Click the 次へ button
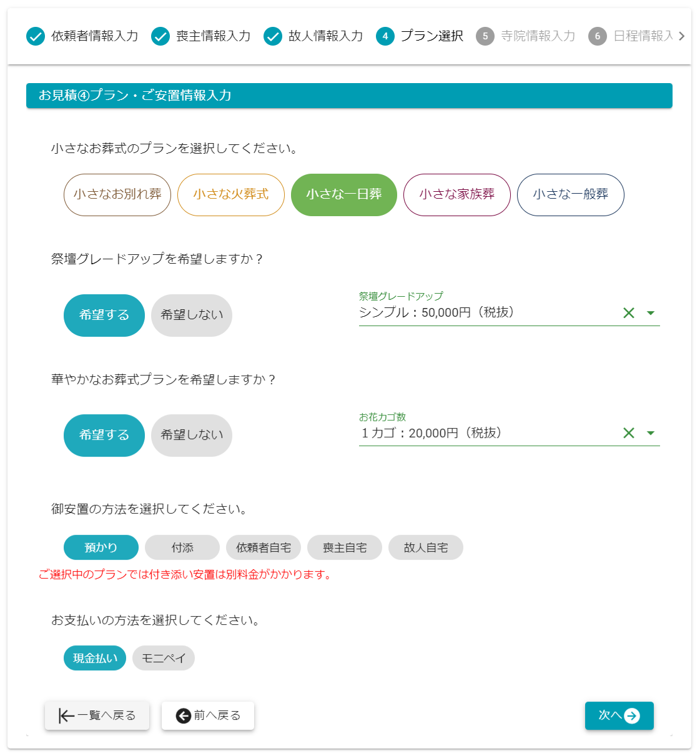700x756 pixels. (x=619, y=715)
